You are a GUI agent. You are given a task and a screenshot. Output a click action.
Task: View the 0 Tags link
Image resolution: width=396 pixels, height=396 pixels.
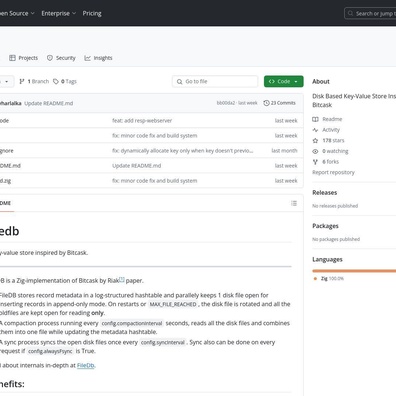65,81
